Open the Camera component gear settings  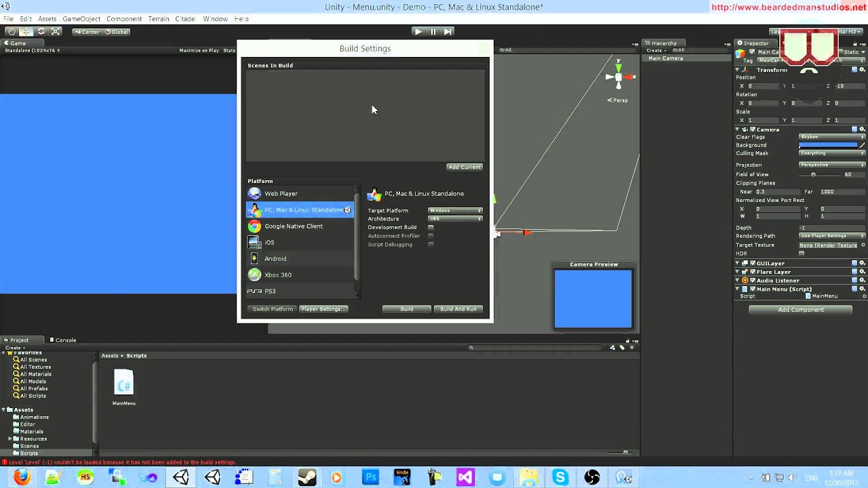pos(863,129)
